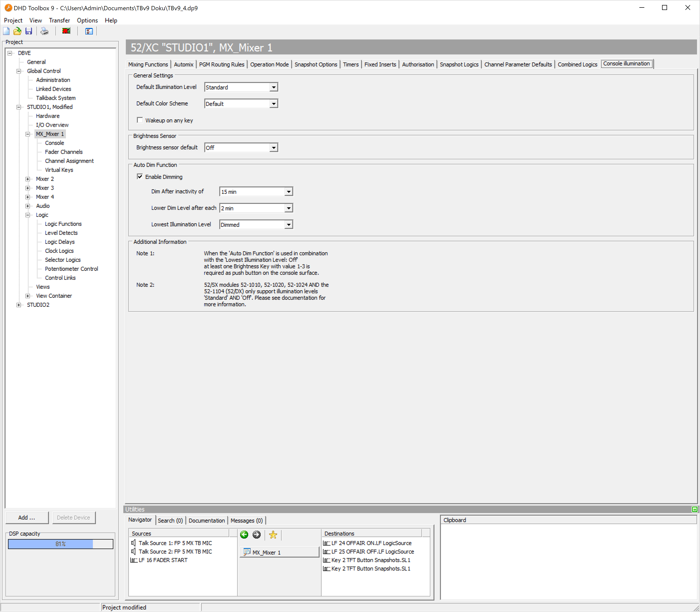Screen dimensions: 700x612
Task: Open the Project menu
Action: click(x=13, y=20)
